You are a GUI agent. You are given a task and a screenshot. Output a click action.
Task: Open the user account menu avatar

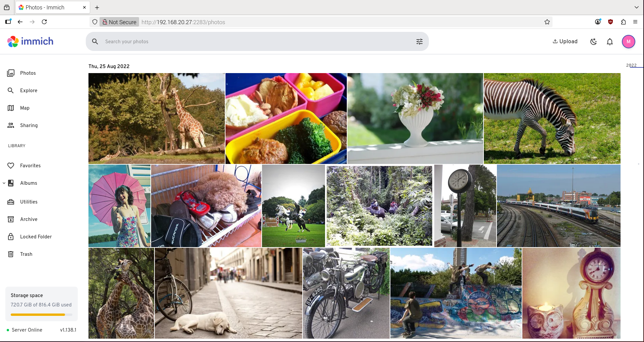pyautogui.click(x=628, y=42)
